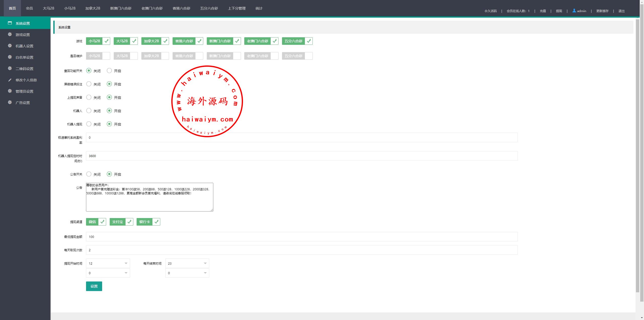Click the 最低提现金额 input field
644x320 pixels.
(302, 237)
